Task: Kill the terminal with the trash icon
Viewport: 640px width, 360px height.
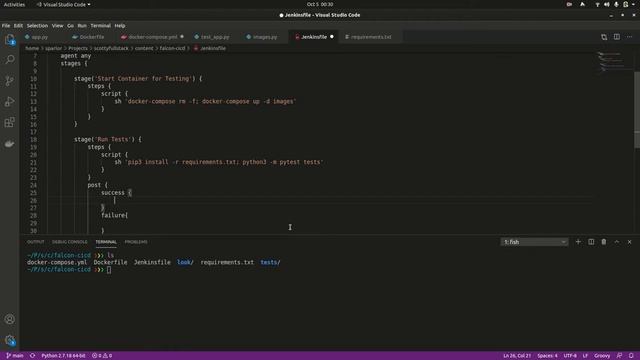Action: (x=604, y=242)
